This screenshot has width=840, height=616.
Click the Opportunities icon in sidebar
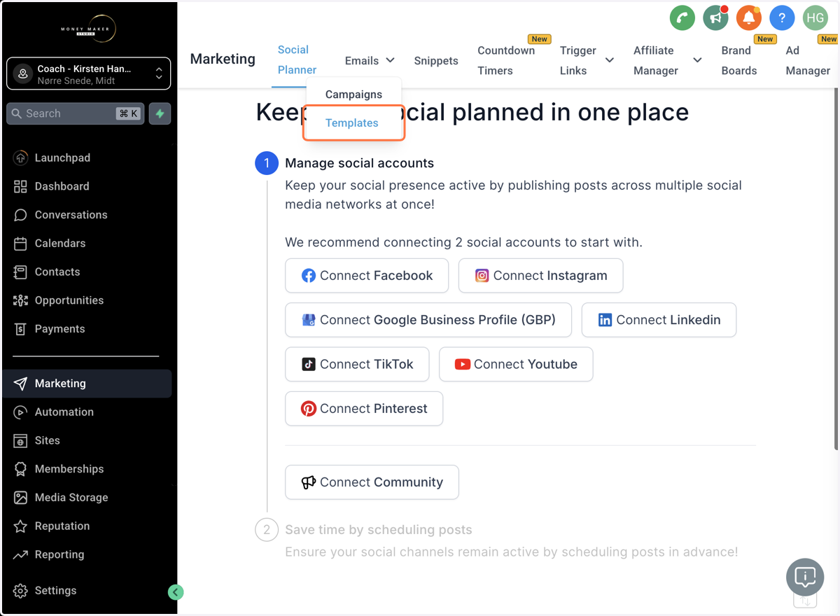(20, 300)
